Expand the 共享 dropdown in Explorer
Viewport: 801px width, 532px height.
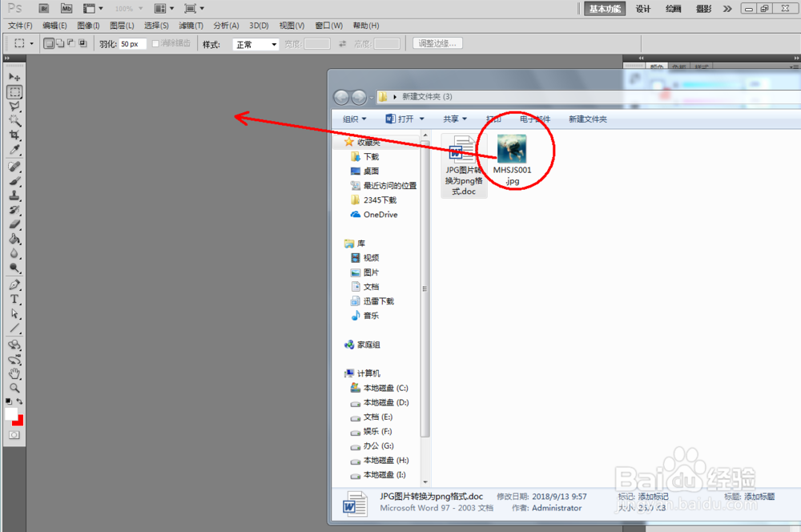455,119
